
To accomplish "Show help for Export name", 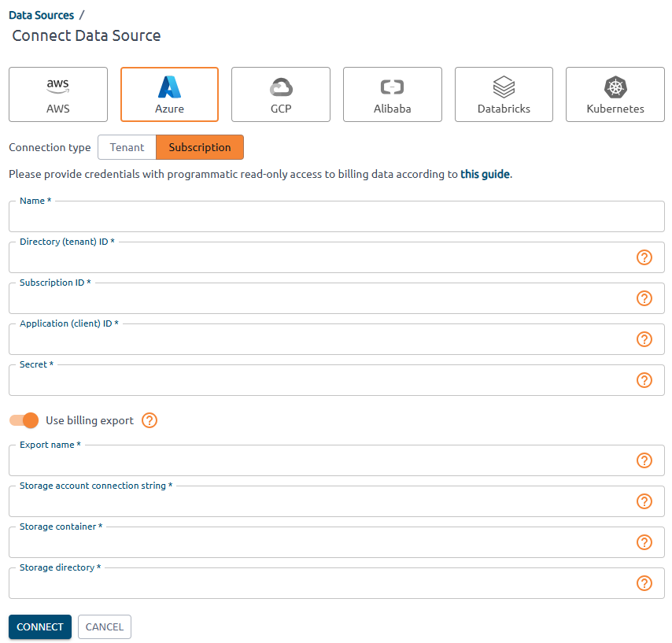I will tap(644, 460).
